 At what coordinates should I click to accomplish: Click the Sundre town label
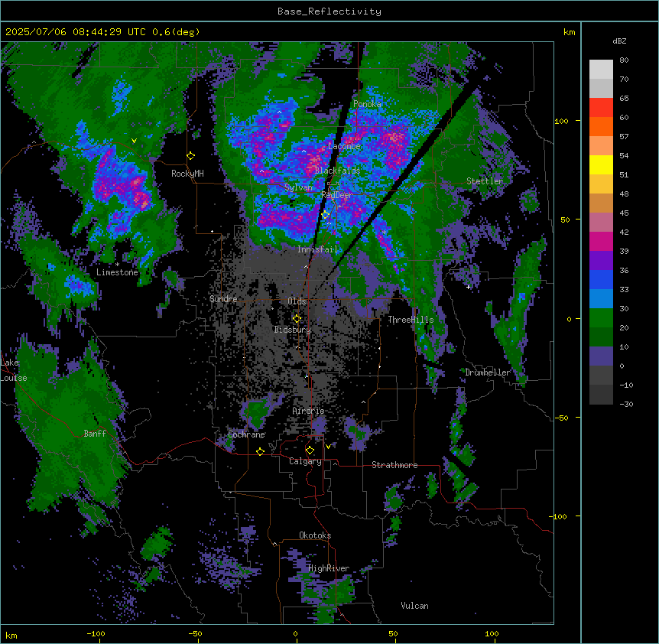coord(223,299)
